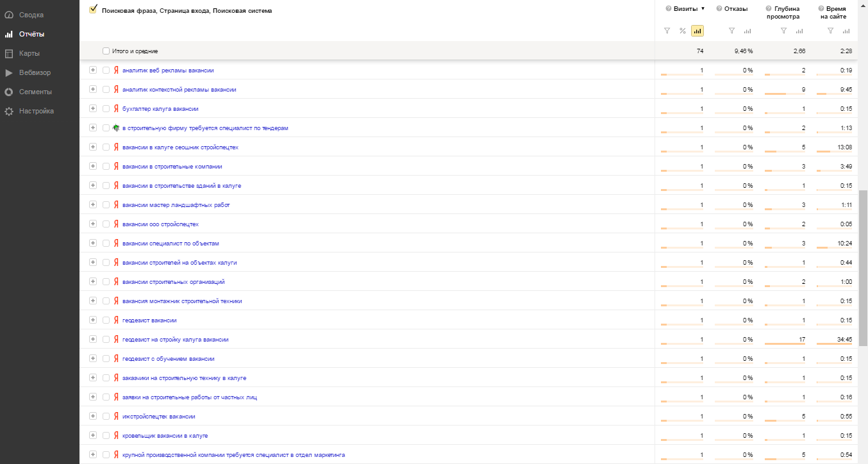This screenshot has height=464, width=868.
Task: Sort by the Отказы column header
Action: [735, 9]
